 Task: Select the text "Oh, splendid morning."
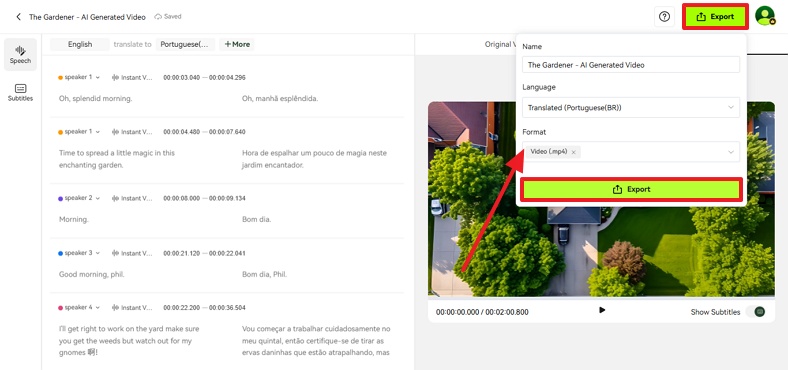tap(95, 99)
